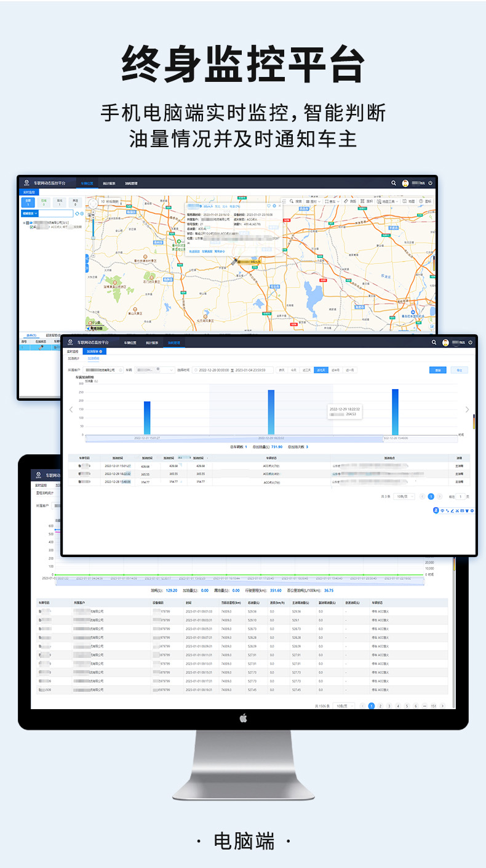
Task: Click search icon in map window header
Action: 394,183
